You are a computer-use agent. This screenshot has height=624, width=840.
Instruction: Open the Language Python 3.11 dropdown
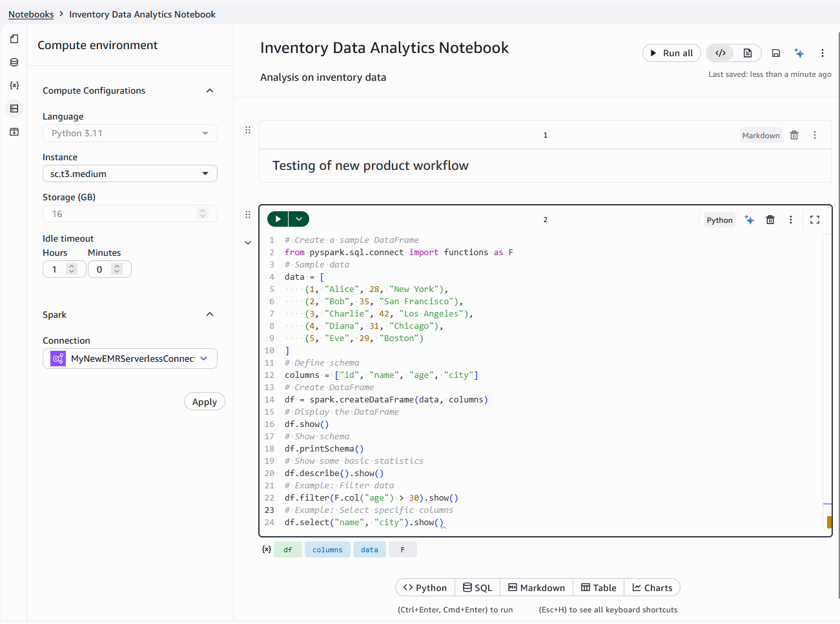130,133
